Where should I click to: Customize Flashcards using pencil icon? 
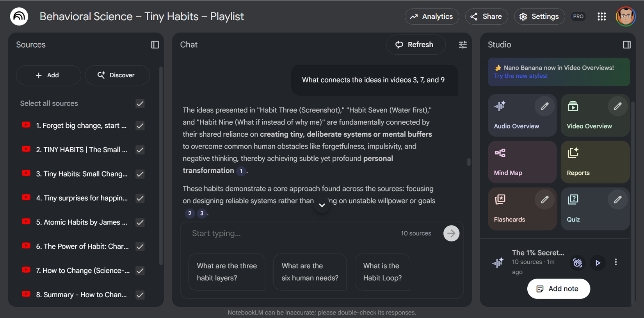point(544,200)
